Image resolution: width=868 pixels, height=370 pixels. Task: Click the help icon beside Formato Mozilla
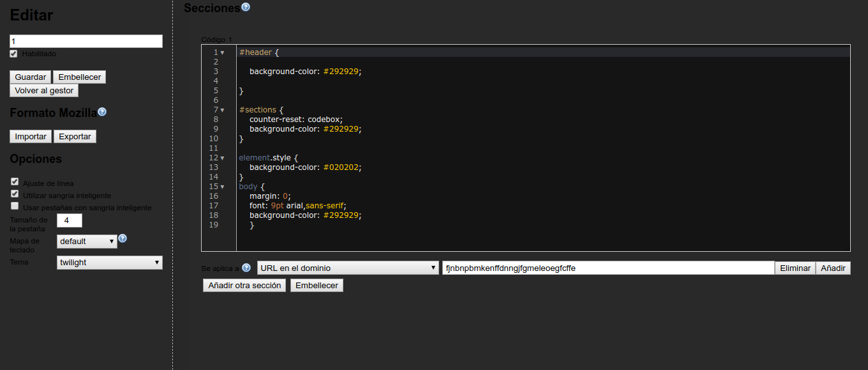coord(102,111)
